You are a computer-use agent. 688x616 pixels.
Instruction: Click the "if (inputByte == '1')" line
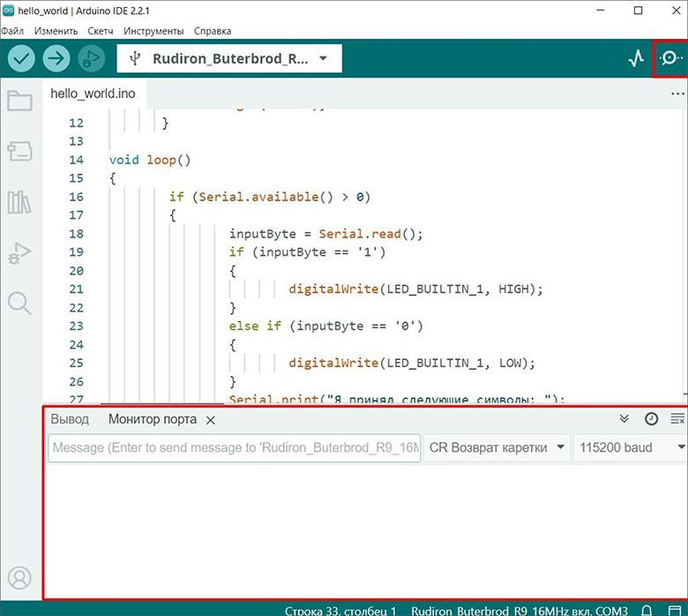coord(307,252)
